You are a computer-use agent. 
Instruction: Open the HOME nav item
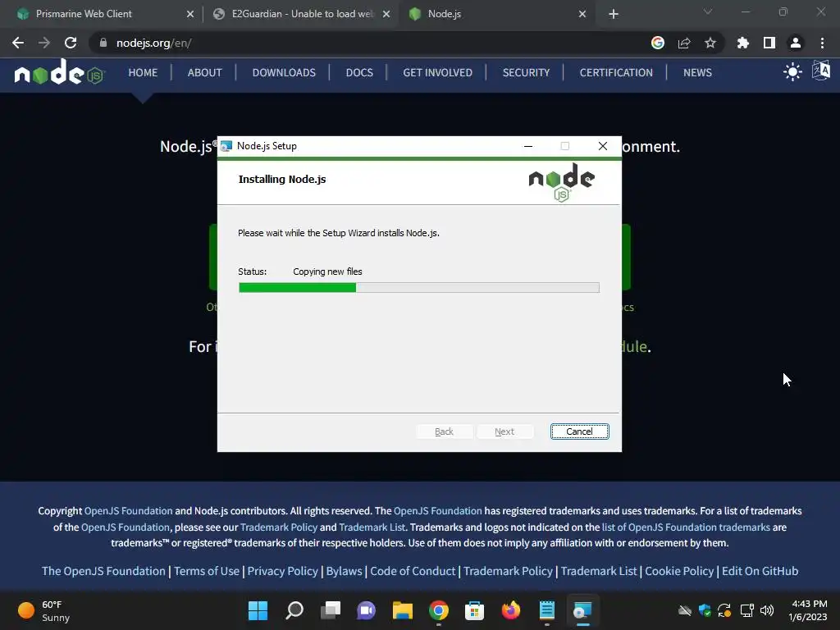143,72
